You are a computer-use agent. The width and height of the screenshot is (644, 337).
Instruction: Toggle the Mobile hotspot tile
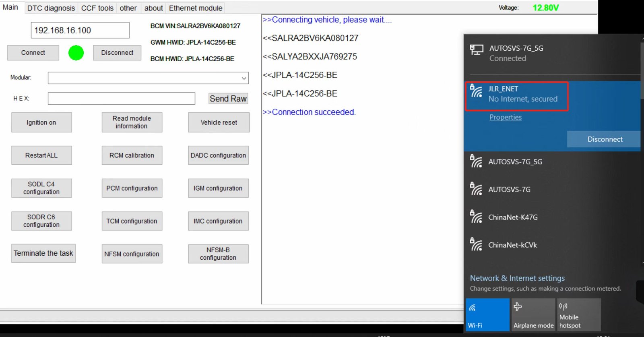(579, 314)
